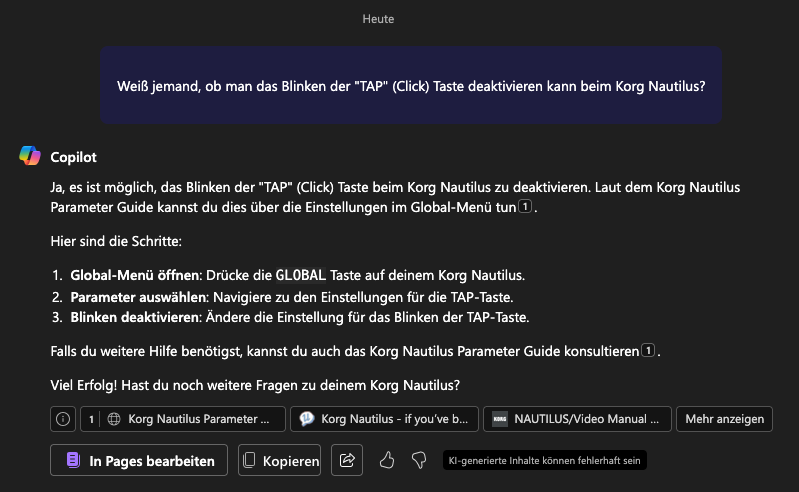The width and height of the screenshot is (799, 492).
Task: Open the info icon beside the sources
Action: click(63, 419)
